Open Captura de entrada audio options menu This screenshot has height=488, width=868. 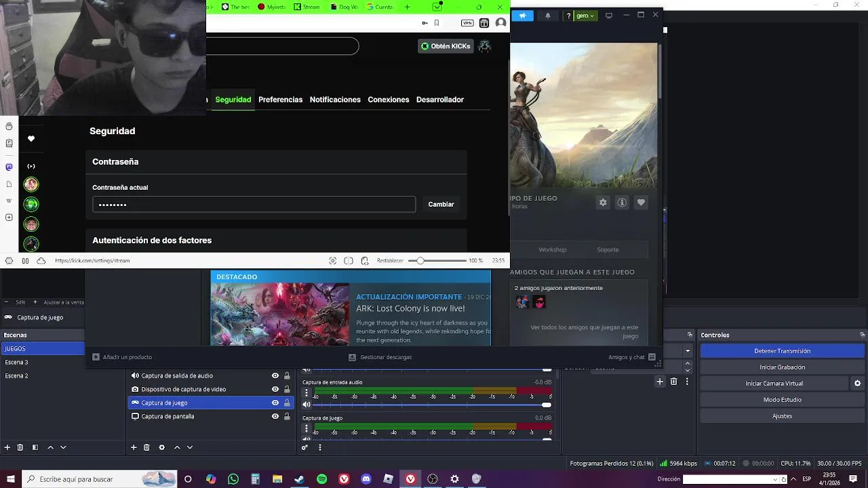(307, 393)
